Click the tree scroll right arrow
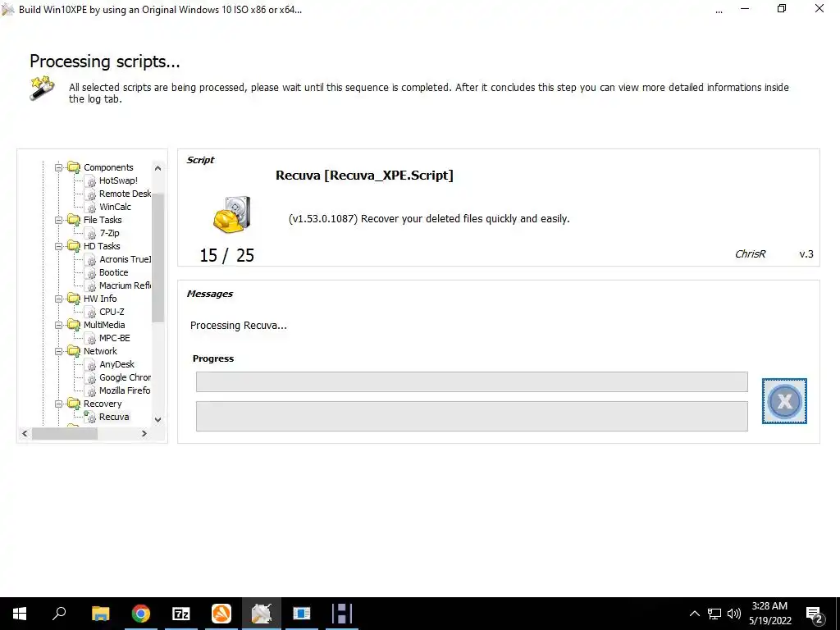This screenshot has width=840, height=630. tap(144, 433)
